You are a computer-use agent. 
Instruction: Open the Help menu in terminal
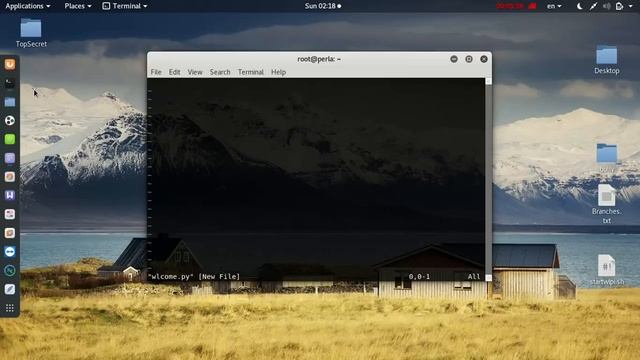(x=278, y=72)
